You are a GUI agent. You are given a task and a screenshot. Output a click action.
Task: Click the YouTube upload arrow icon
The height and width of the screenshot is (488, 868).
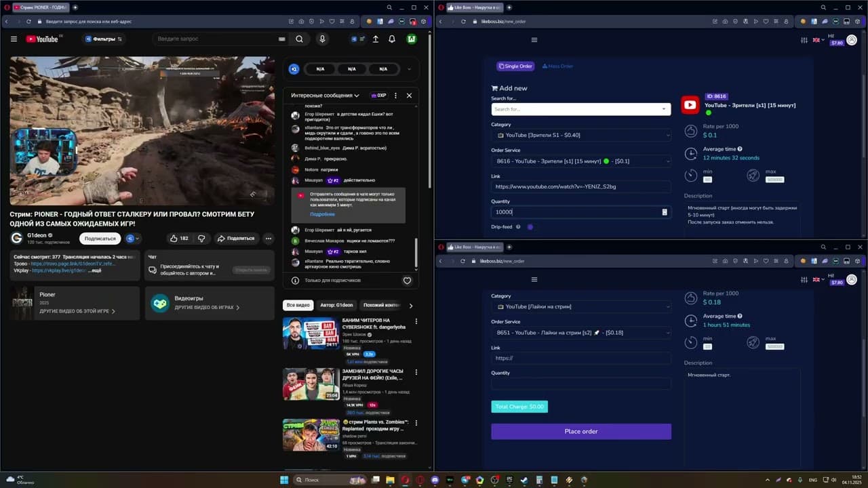pyautogui.click(x=376, y=39)
